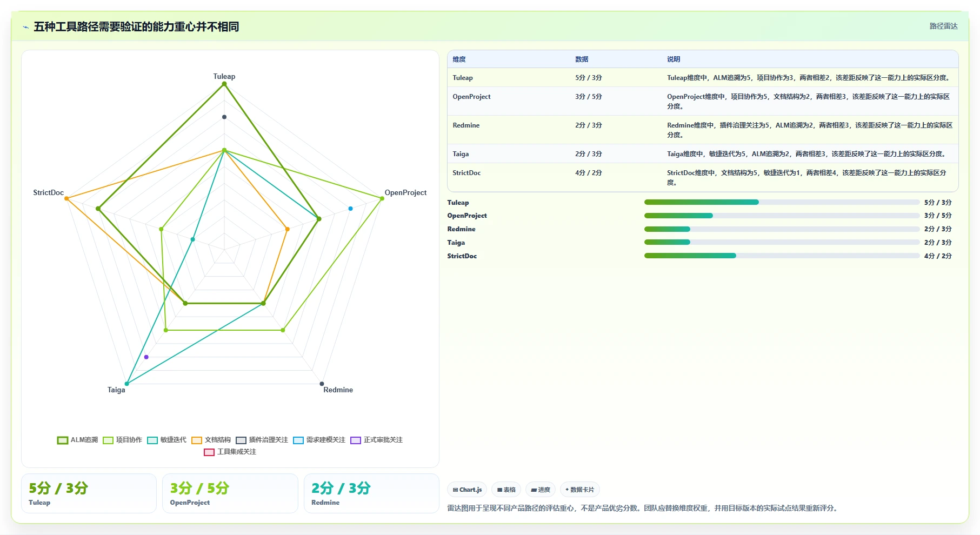Click the footer note about 雷达图
The width and height of the screenshot is (980, 535).
(x=644, y=508)
